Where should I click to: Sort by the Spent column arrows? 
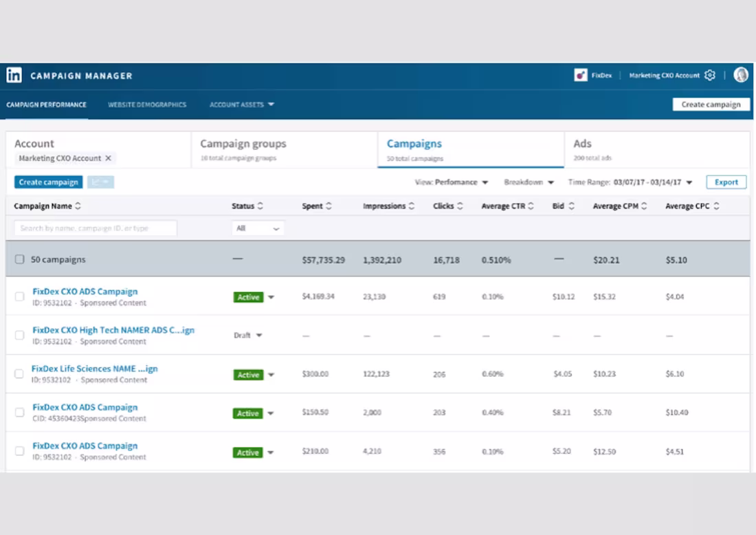click(329, 206)
